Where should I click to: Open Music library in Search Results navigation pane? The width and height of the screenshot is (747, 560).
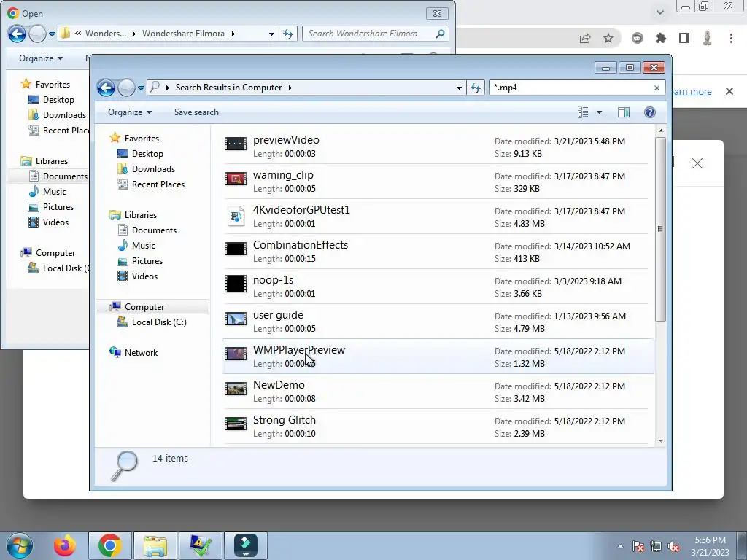point(144,246)
